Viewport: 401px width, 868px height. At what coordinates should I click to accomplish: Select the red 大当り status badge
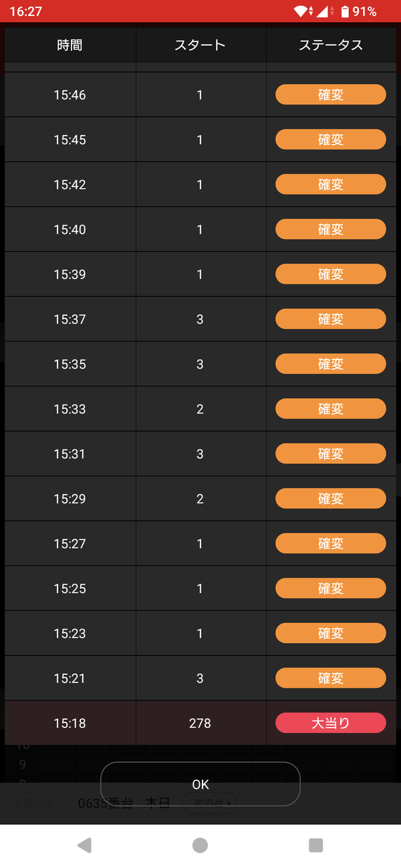point(331,722)
